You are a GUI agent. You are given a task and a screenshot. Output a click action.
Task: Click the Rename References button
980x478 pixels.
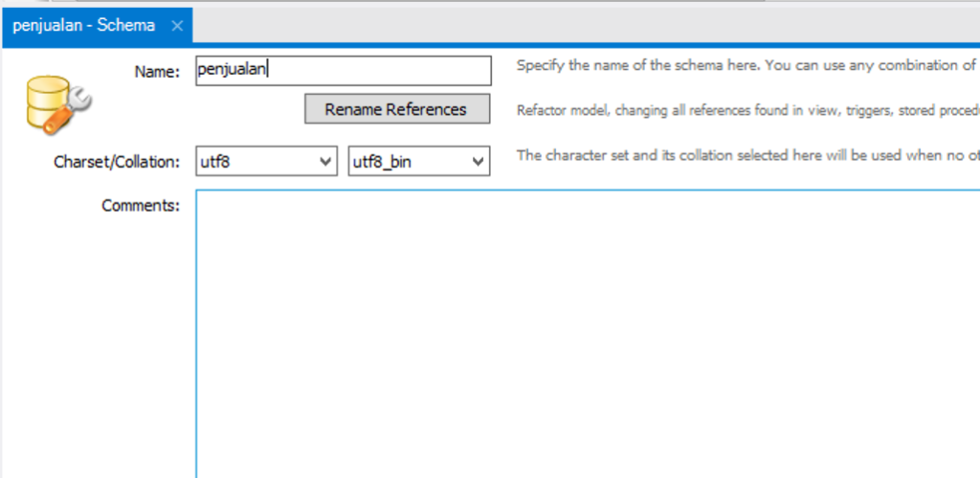coord(397,109)
